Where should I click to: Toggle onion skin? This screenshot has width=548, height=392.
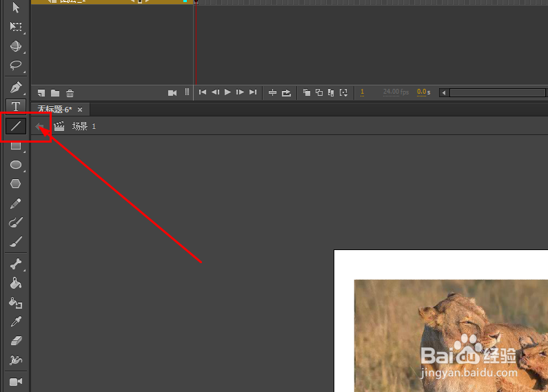pyautogui.click(x=307, y=92)
